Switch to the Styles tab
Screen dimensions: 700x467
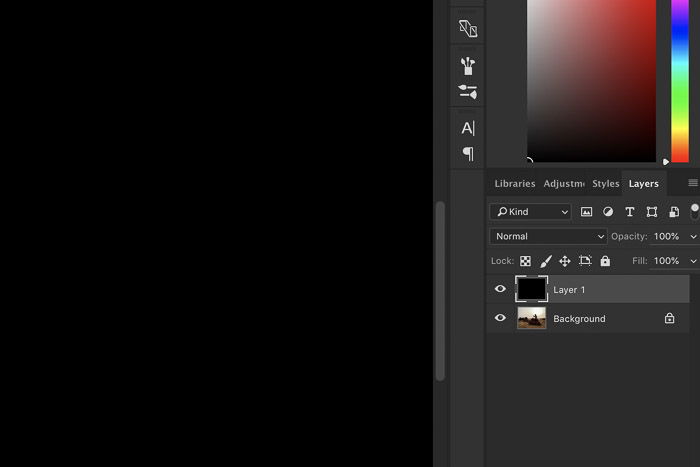pos(605,183)
